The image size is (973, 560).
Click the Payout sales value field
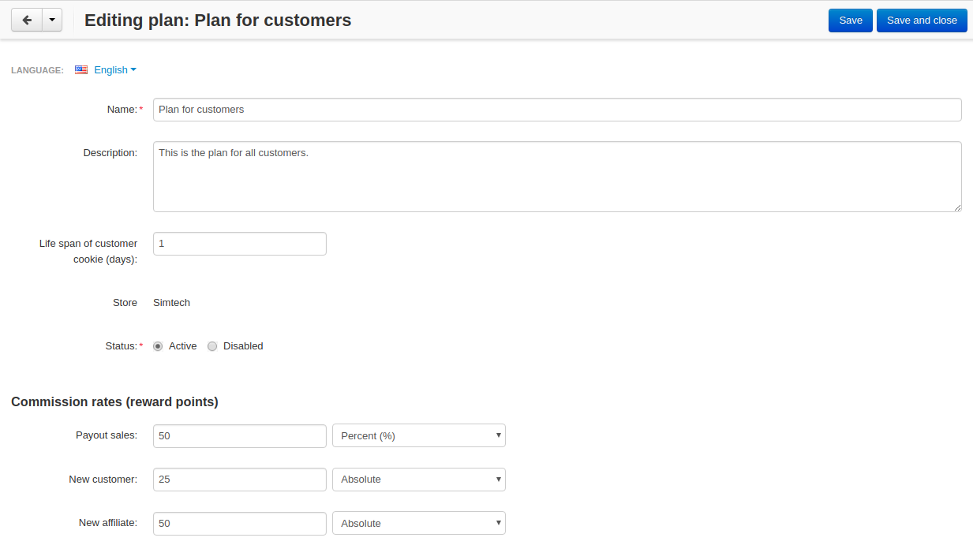[x=240, y=436]
